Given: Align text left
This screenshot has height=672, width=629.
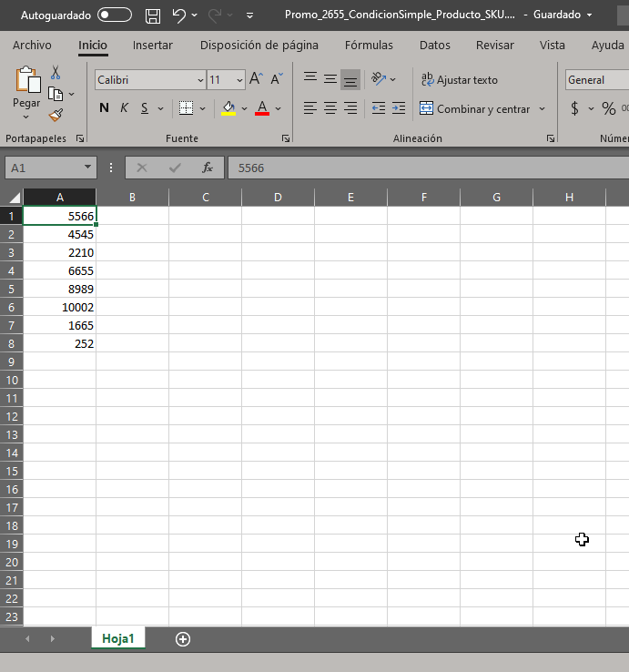Looking at the screenshot, I should coord(310,108).
